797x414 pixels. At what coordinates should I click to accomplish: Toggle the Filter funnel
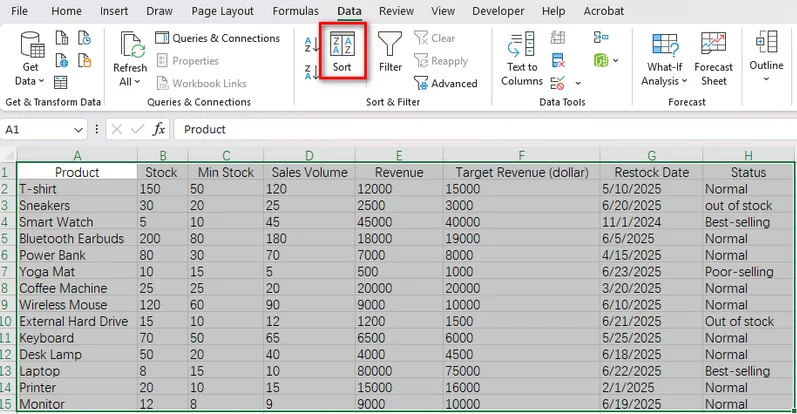tap(390, 51)
